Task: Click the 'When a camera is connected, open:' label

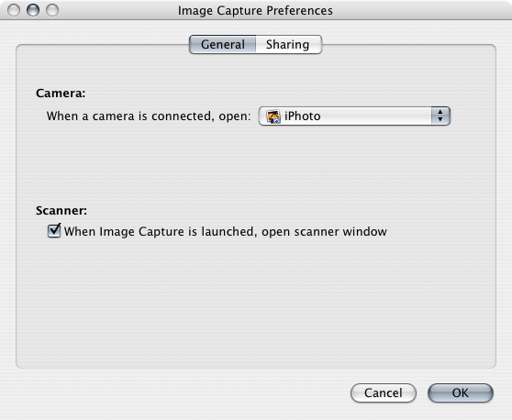Action: pyautogui.click(x=149, y=116)
